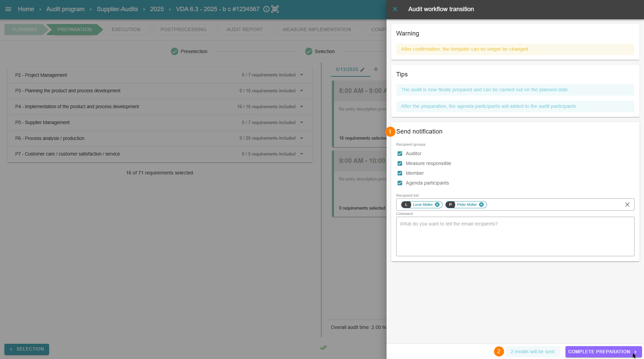The width and height of the screenshot is (644, 359).
Task: Uncheck the Auditor recipient group
Action: tap(400, 153)
